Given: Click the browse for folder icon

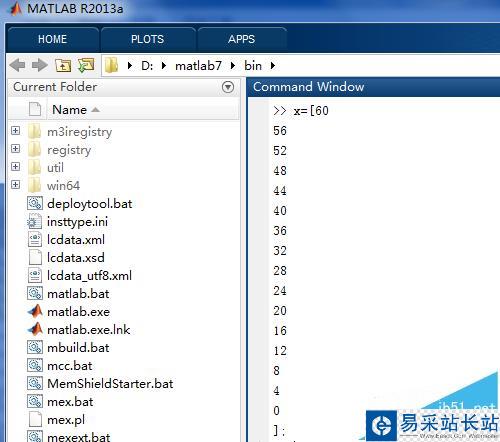Looking at the screenshot, I should [86, 65].
